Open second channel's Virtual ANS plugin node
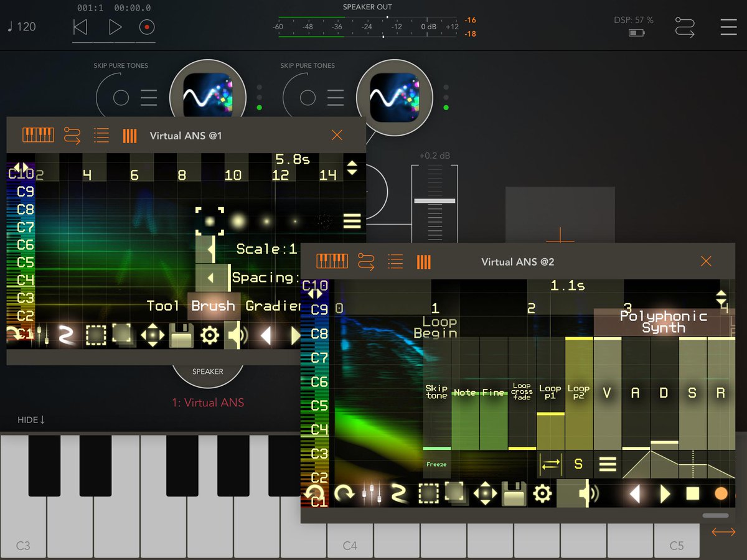The height and width of the screenshot is (560, 747). pyautogui.click(x=395, y=98)
